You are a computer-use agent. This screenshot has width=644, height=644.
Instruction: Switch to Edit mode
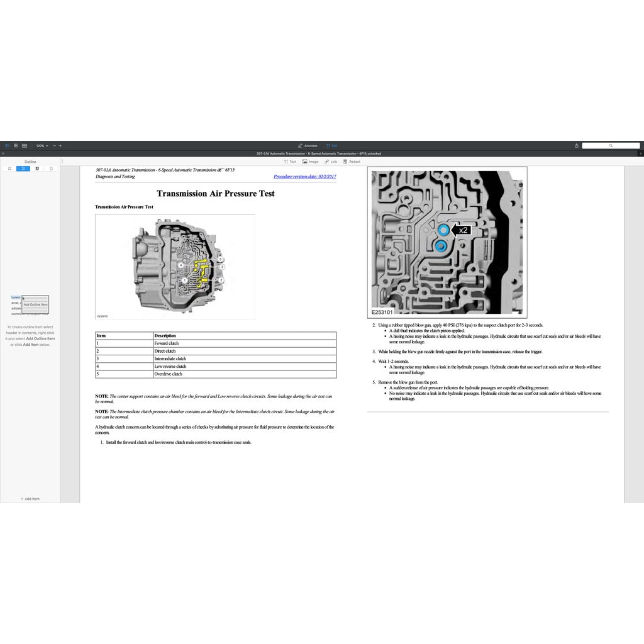coord(331,145)
